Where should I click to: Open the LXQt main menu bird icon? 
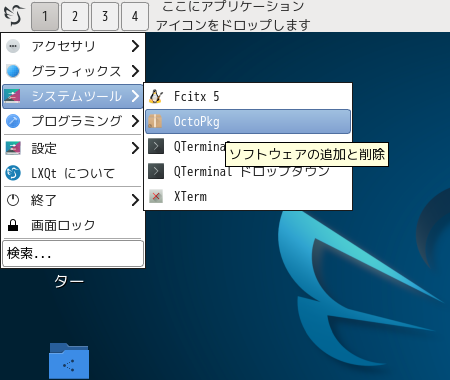[14, 15]
